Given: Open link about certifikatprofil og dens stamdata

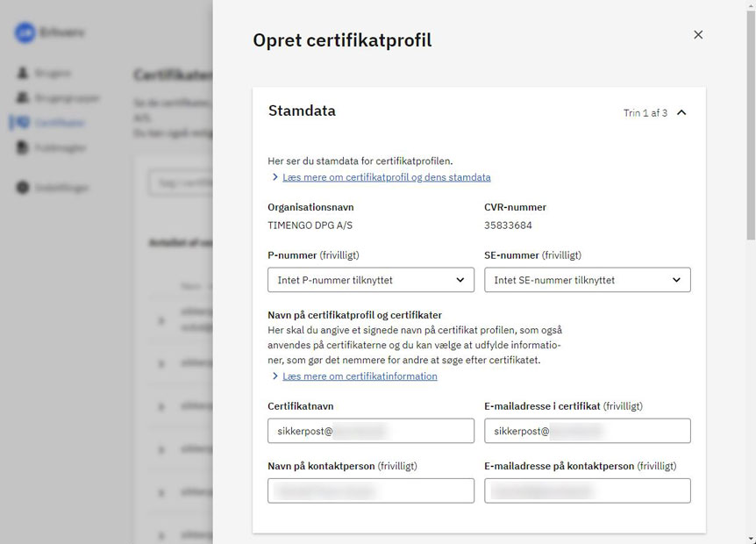Looking at the screenshot, I should click(386, 177).
